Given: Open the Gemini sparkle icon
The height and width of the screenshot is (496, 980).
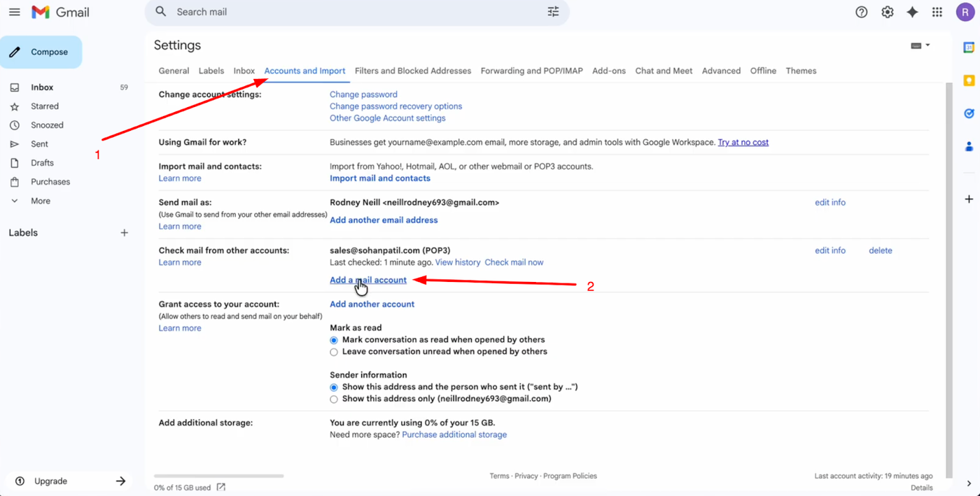Looking at the screenshot, I should (912, 12).
